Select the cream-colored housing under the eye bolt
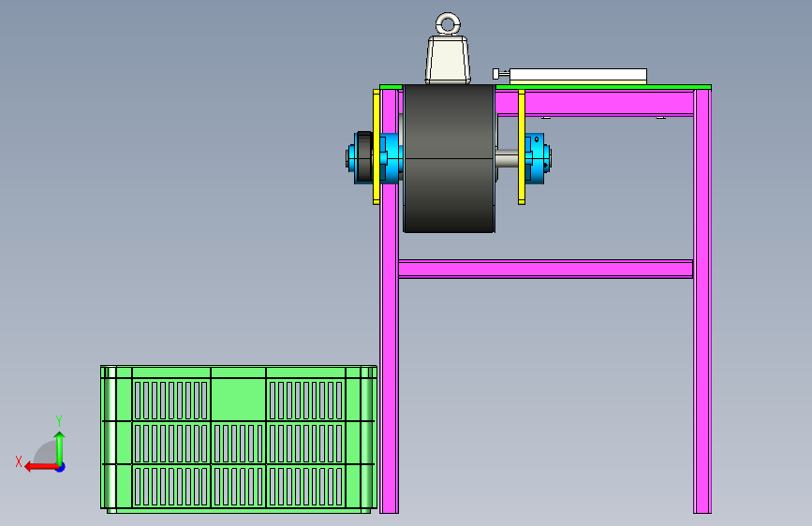The image size is (812, 526). 448,59
